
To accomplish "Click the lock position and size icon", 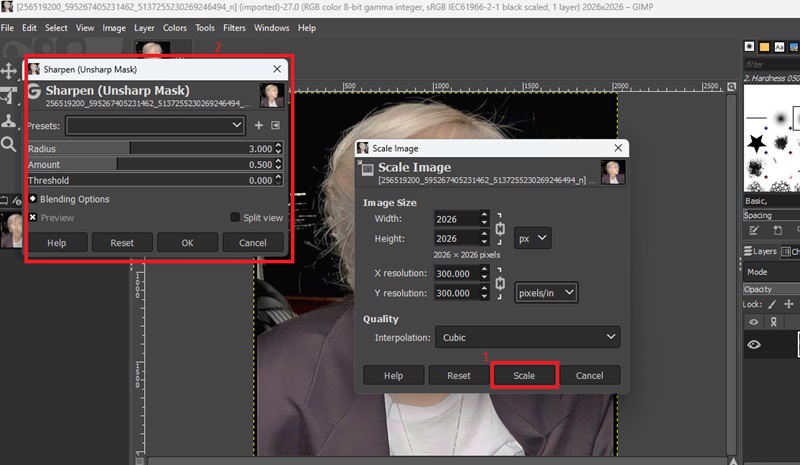I will tap(789, 304).
